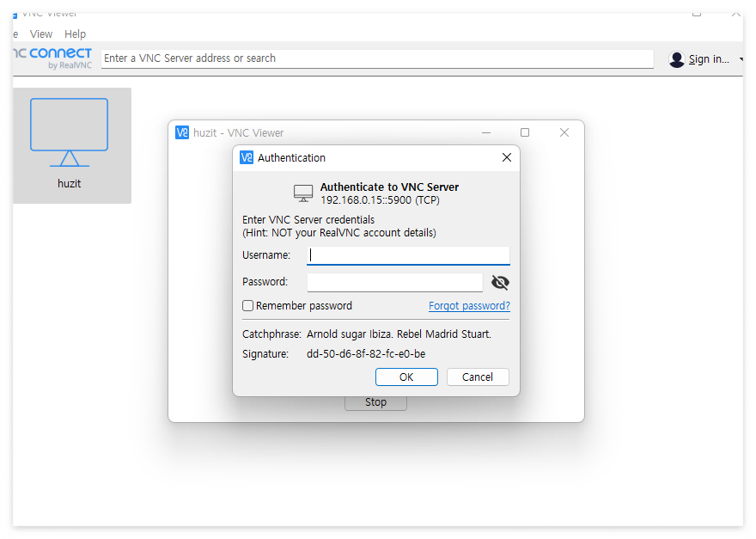Click the huzit label under the computer thumbnail

[x=69, y=184]
